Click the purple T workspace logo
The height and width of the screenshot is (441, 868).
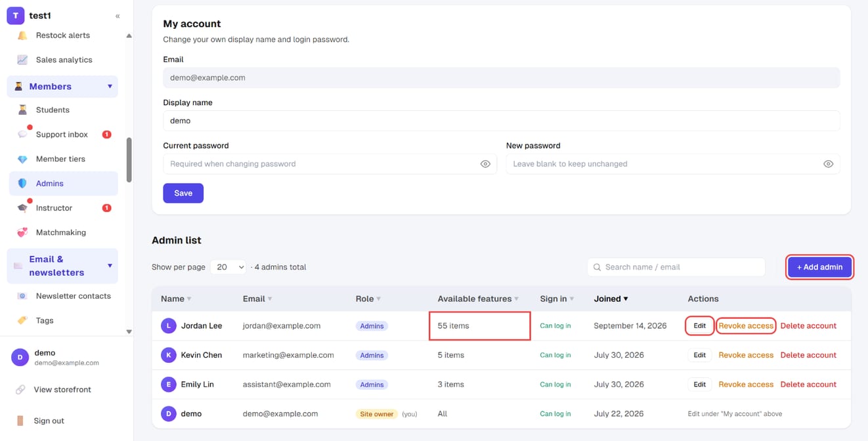click(15, 15)
